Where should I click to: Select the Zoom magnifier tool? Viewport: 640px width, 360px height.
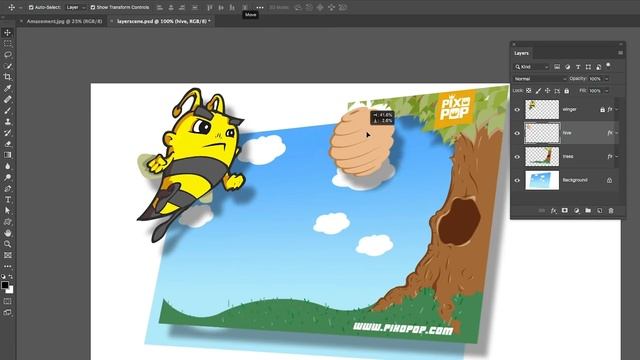point(7,244)
